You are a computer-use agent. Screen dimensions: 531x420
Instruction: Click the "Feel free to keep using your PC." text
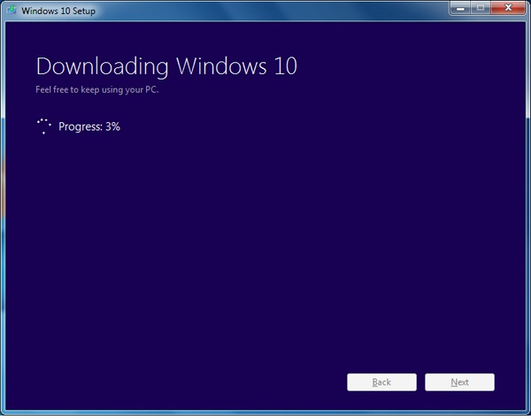pos(97,89)
